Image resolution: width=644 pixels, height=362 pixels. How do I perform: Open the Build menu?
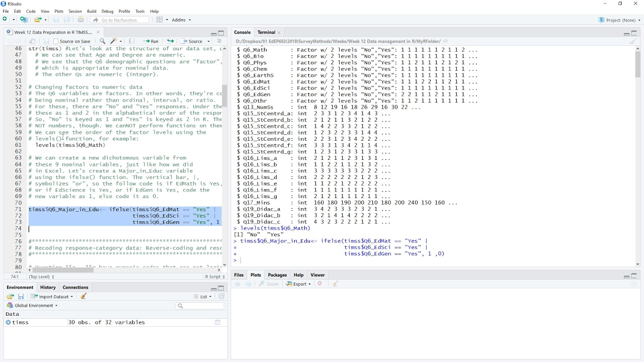point(92,11)
